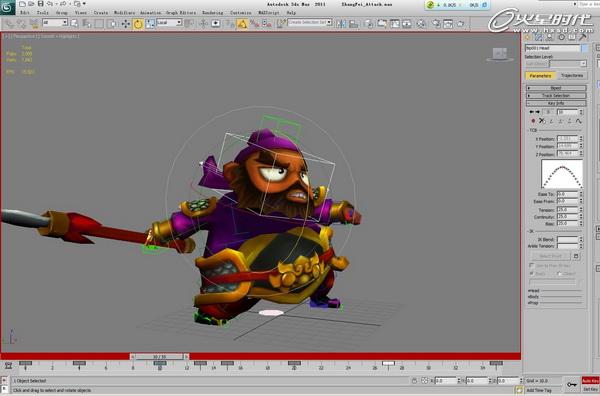Click the Save file icon
600x396 pixels.
pyautogui.click(x=41, y=4)
